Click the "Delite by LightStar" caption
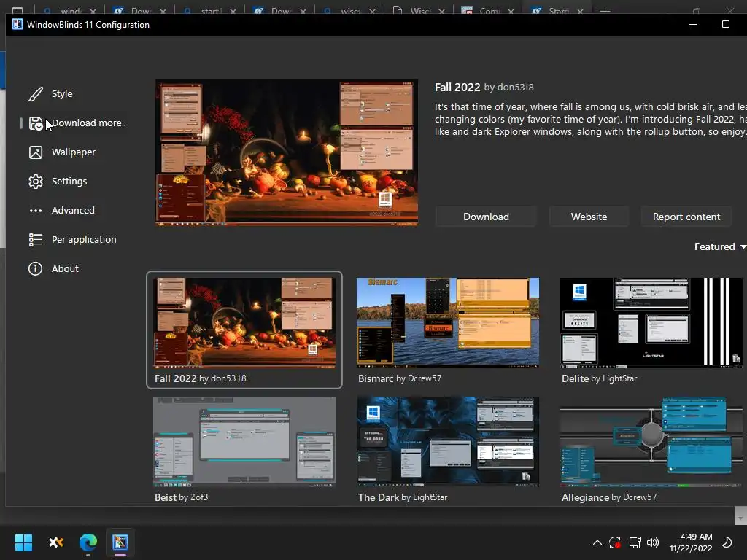 pos(599,378)
